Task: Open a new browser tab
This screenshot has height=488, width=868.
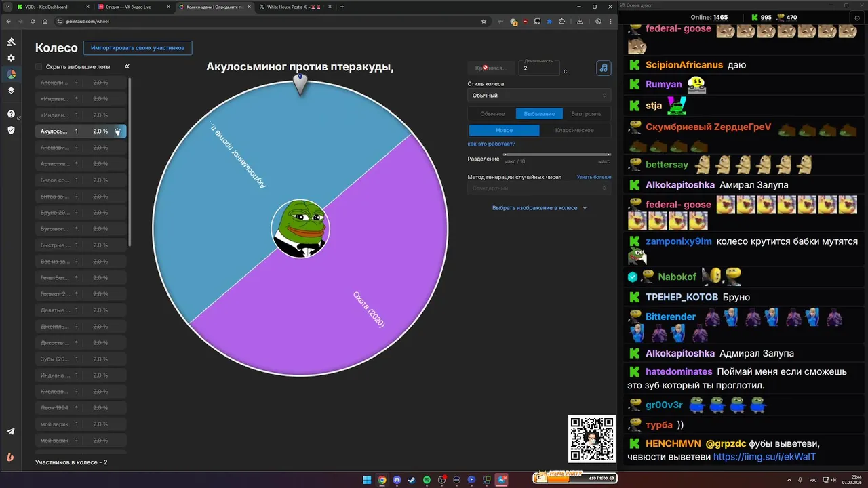Action: tap(342, 7)
